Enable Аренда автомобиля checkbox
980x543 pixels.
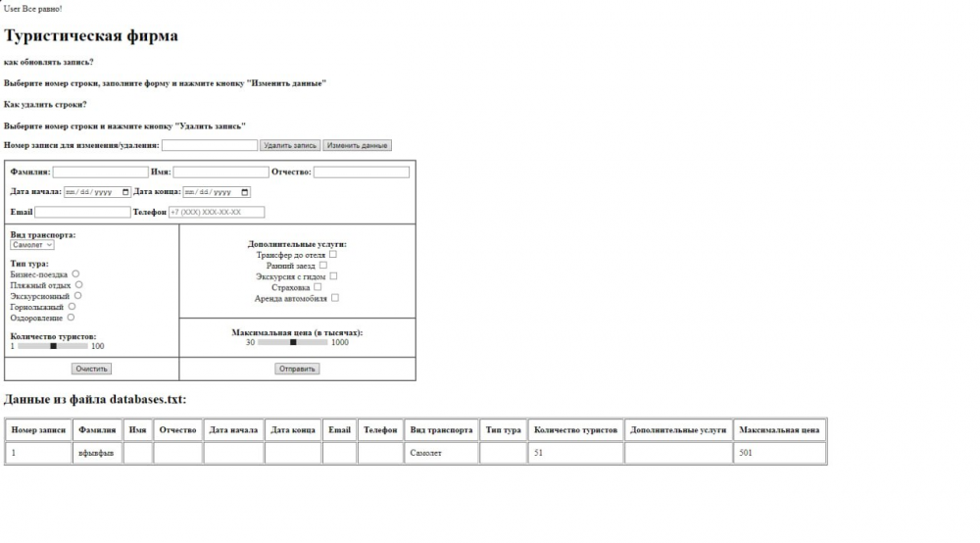(x=335, y=298)
